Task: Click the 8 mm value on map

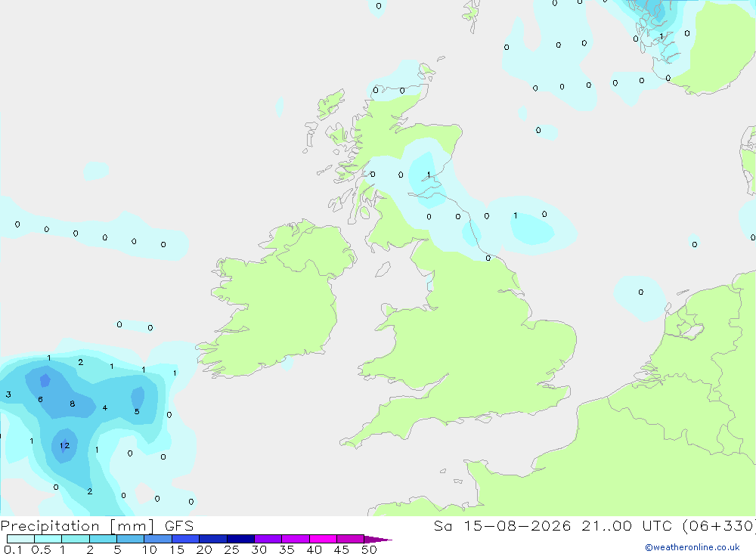Action: (73, 404)
